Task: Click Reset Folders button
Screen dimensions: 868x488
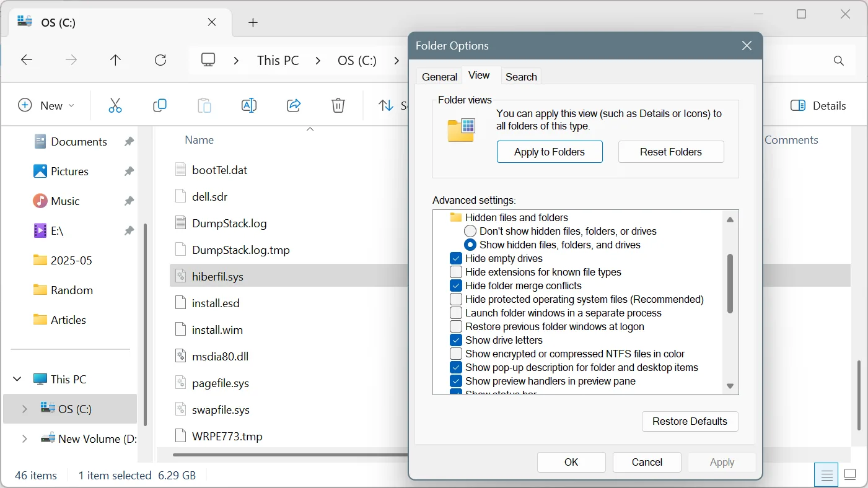Action: pos(671,152)
